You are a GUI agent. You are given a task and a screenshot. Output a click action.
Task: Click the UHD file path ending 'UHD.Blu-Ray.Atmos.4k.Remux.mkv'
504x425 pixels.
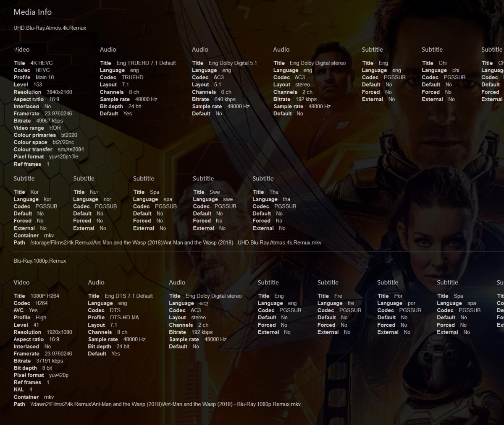click(176, 242)
